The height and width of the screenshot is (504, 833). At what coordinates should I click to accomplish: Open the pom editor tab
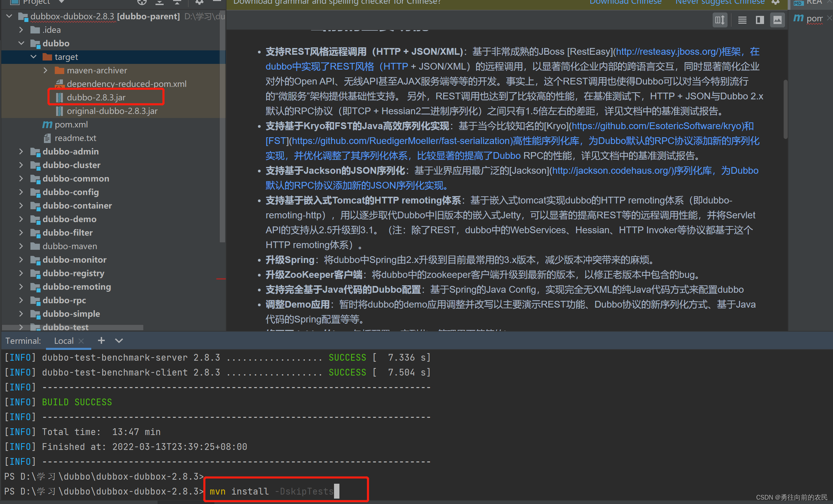coord(813,19)
